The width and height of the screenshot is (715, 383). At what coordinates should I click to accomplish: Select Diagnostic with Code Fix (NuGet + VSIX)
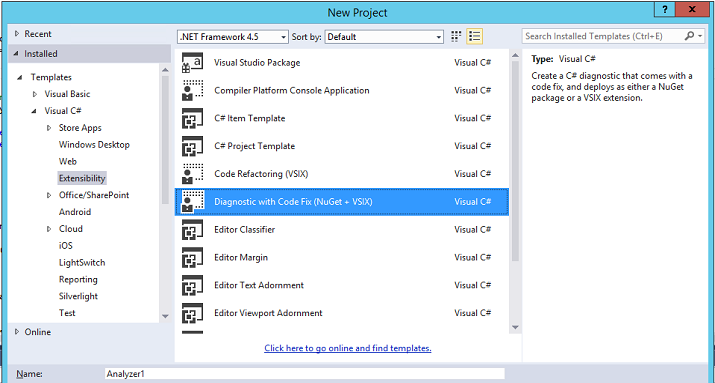[293, 202]
